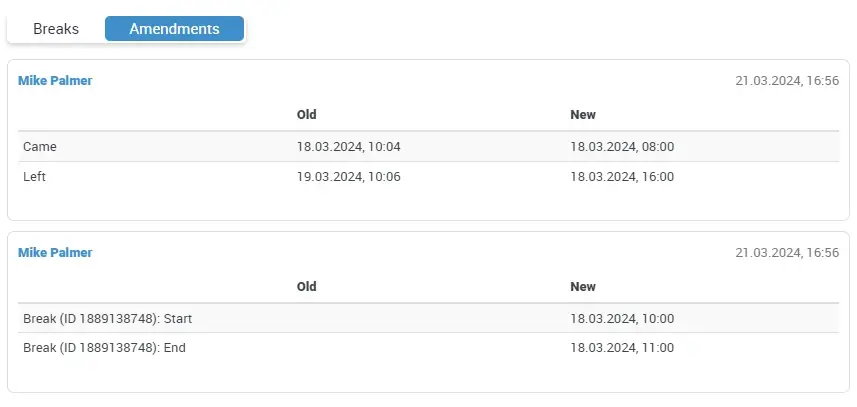The width and height of the screenshot is (857, 407).
Task: Click the New column header in Break table
Action: (583, 287)
